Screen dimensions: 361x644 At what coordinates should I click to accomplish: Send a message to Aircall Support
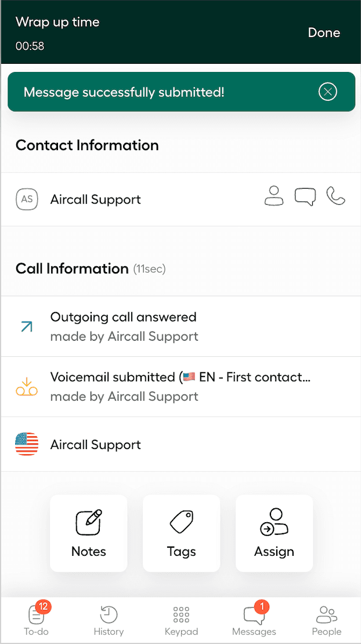(305, 197)
